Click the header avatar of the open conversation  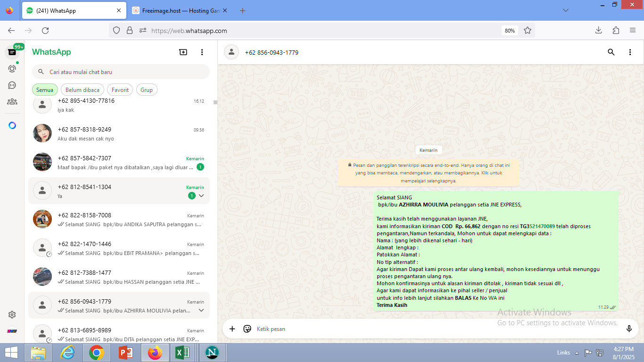pyautogui.click(x=231, y=52)
